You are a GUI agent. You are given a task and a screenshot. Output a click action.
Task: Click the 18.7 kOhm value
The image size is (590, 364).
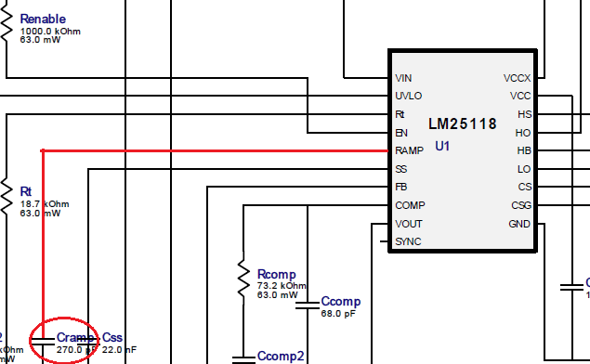(x=45, y=204)
